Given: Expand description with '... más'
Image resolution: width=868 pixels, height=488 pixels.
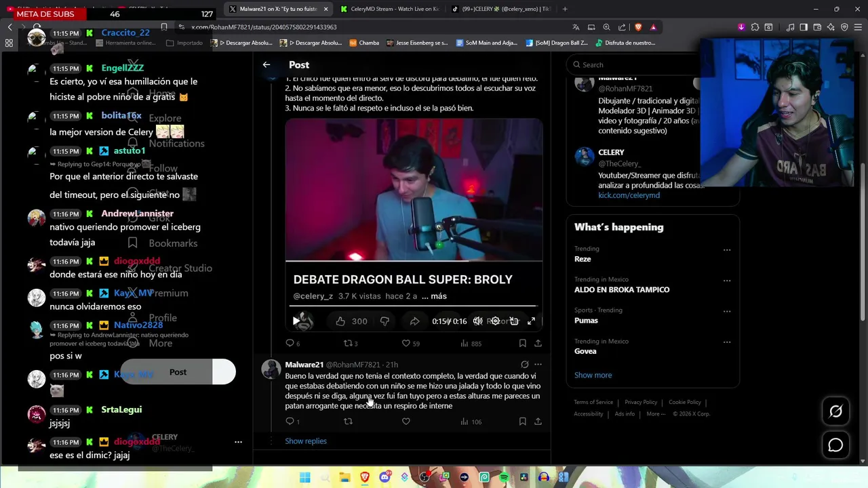Looking at the screenshot, I should pyautogui.click(x=434, y=296).
